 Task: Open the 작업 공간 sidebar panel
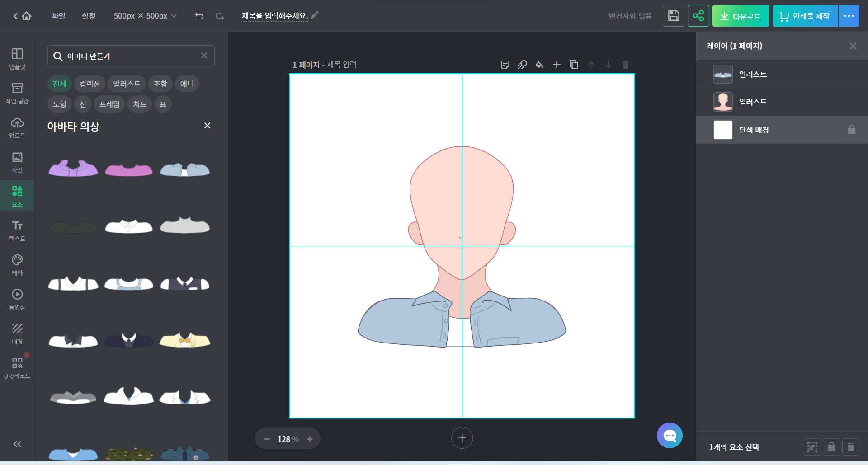(17, 93)
